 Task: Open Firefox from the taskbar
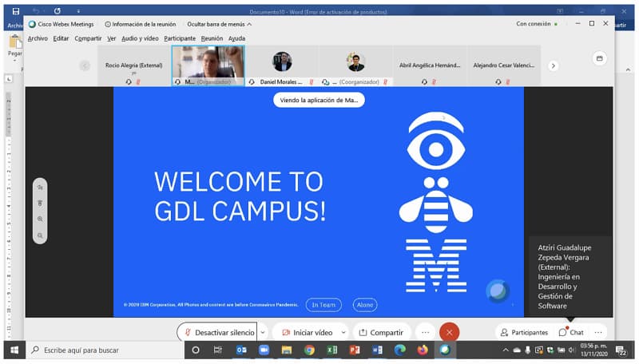point(423,350)
